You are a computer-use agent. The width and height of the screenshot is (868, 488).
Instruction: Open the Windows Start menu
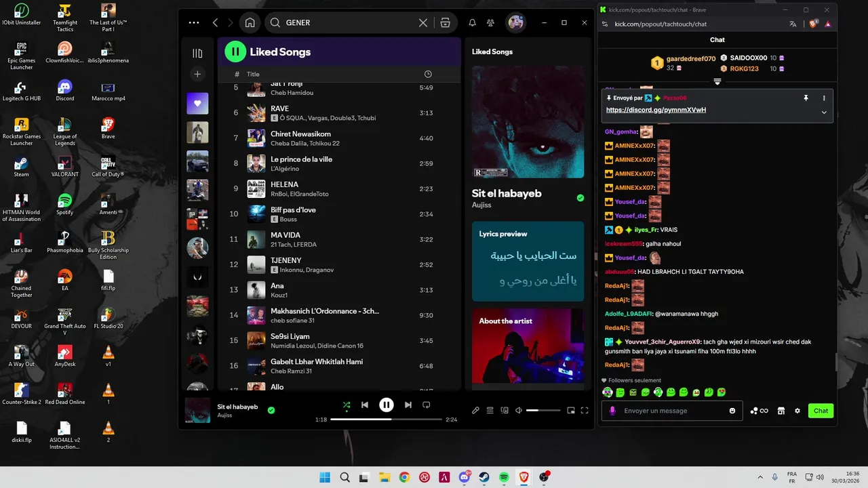pyautogui.click(x=325, y=477)
